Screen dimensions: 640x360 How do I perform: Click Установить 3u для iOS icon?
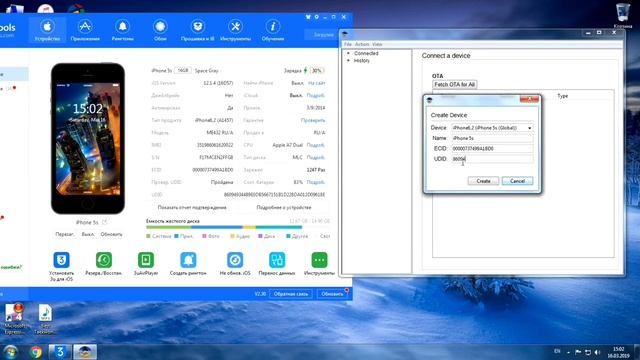point(61,260)
